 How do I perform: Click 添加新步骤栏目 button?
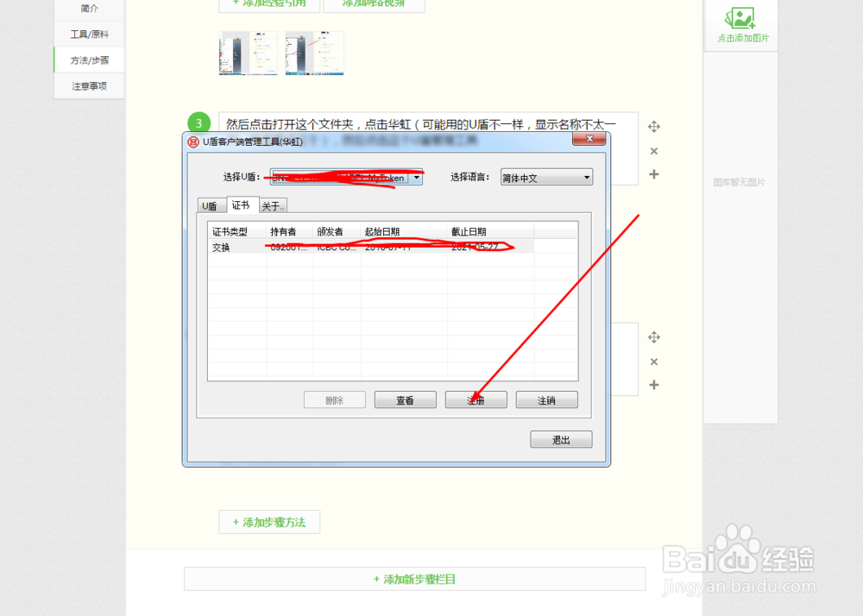[414, 579]
